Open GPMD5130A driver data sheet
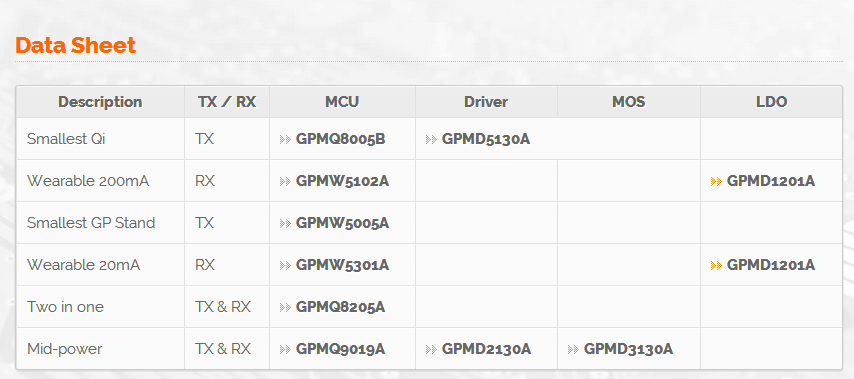 [486, 139]
